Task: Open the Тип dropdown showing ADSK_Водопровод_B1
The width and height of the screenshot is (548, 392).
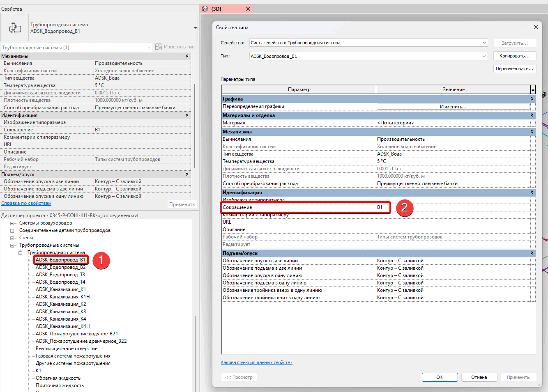Action: coord(484,56)
